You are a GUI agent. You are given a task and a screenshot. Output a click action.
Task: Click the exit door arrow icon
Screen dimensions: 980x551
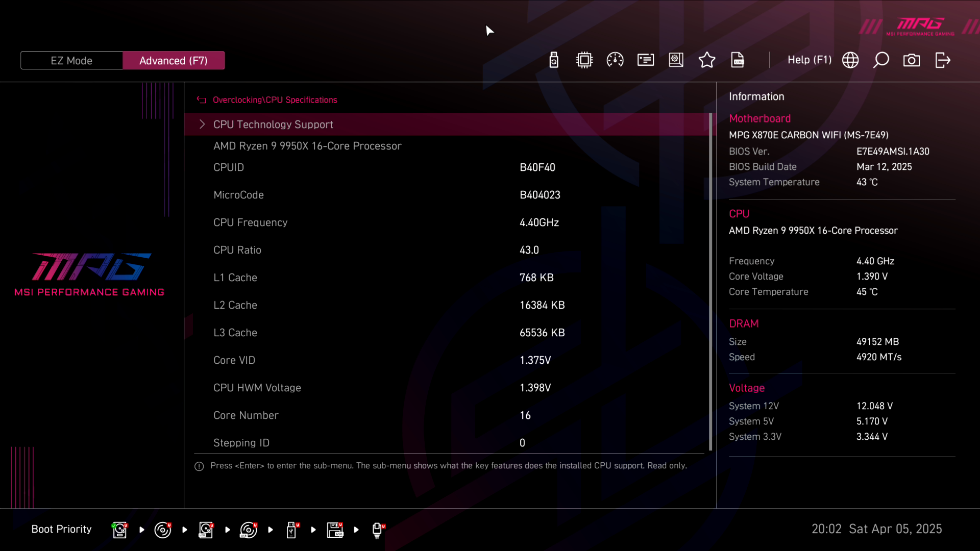[943, 60]
